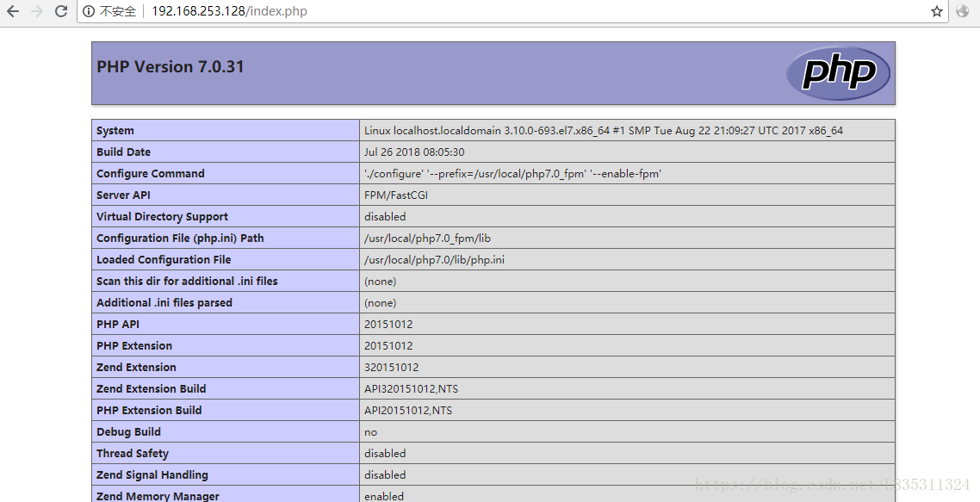The width and height of the screenshot is (980, 502).
Task: Click the 'Zend Memory Manager' label
Action: tap(158, 496)
